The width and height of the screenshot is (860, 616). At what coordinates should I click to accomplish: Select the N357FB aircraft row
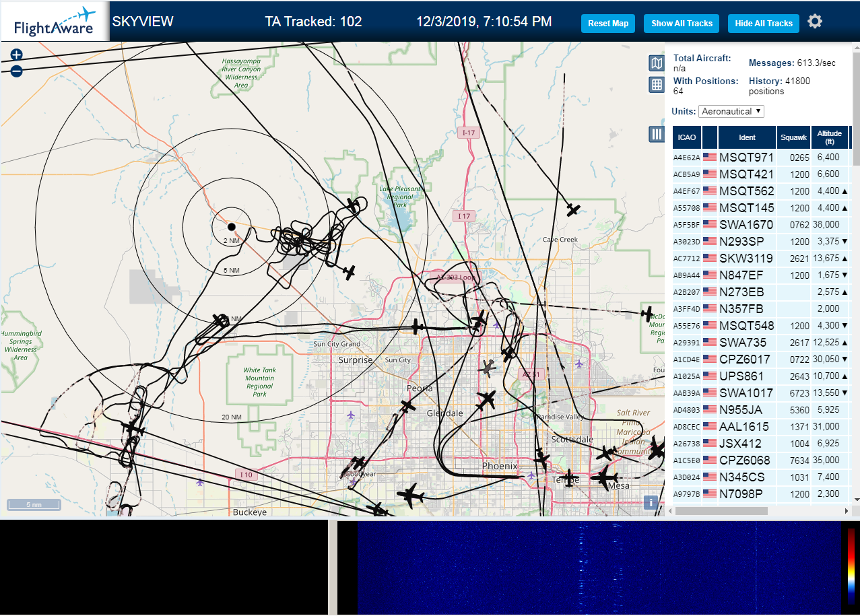[x=762, y=308]
